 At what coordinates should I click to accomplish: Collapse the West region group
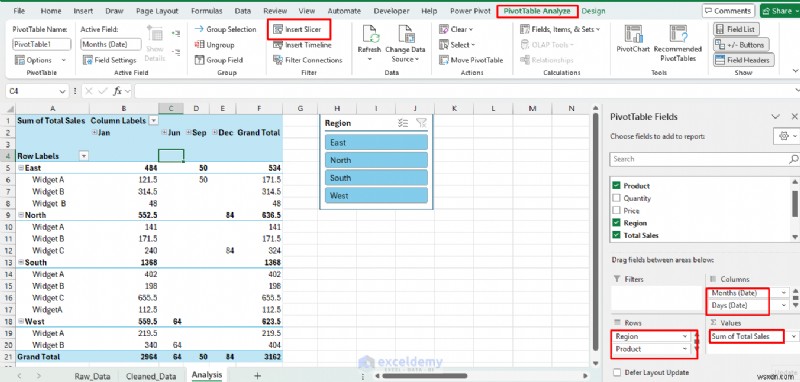tap(21, 321)
